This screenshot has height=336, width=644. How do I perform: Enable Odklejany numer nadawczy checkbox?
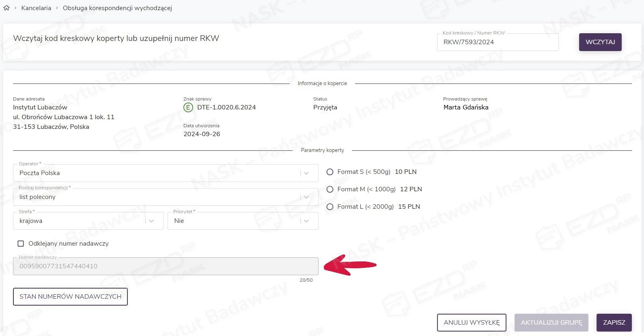(21, 244)
